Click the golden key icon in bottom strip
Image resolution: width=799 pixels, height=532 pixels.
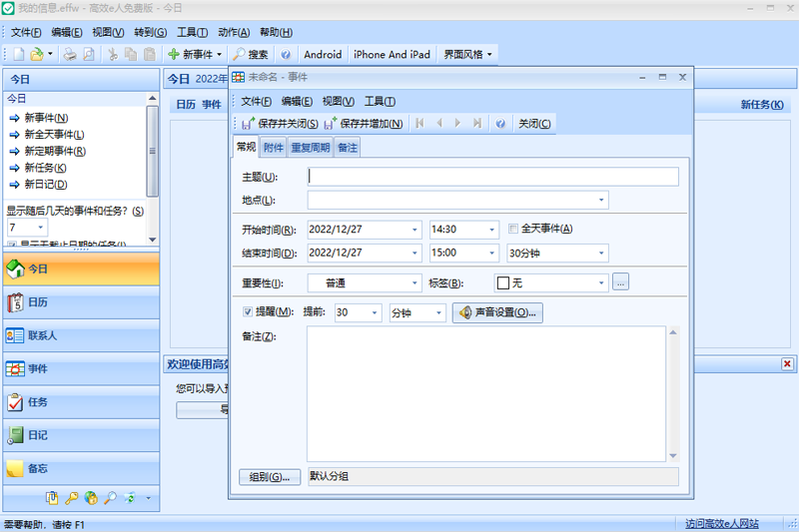click(x=71, y=498)
